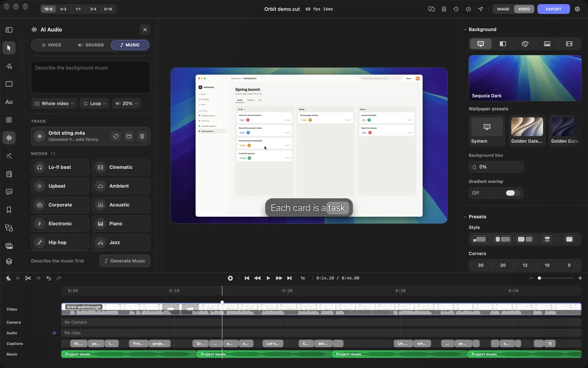Open the version history clock icon
The image size is (588, 368).
pyautogui.click(x=456, y=9)
